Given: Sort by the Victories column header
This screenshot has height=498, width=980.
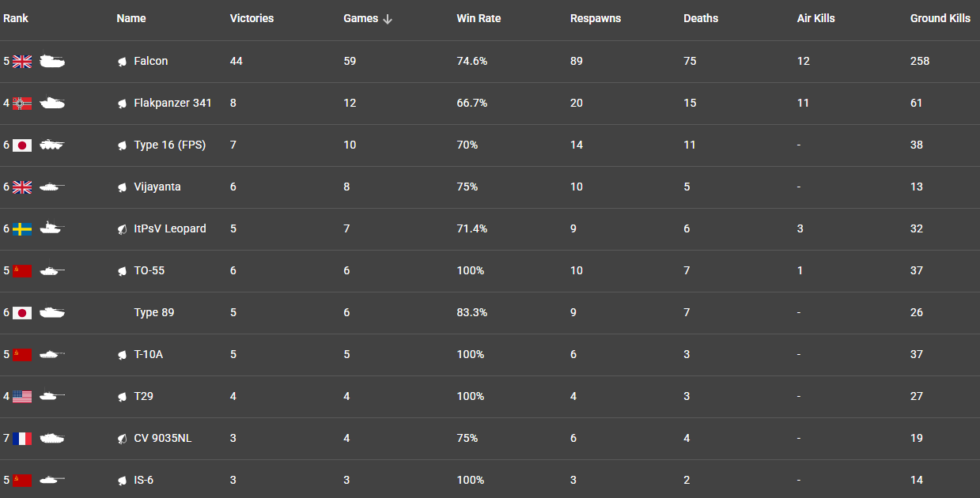Looking at the screenshot, I should click(x=252, y=18).
